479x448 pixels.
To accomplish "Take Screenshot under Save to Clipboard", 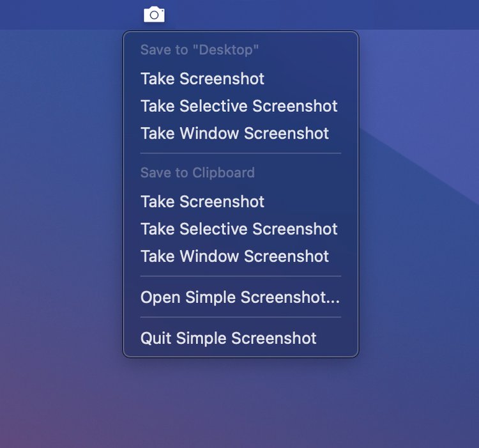I will (x=240, y=202).
